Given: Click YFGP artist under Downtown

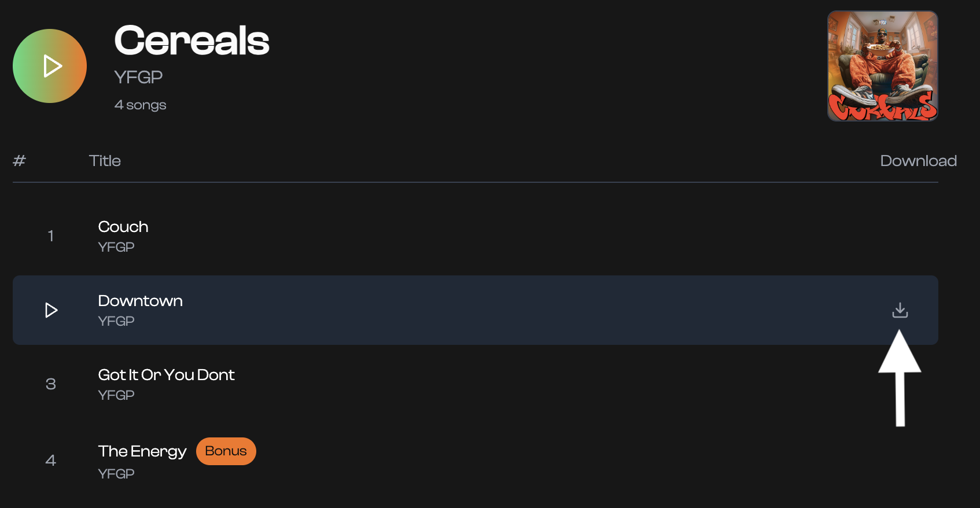Looking at the screenshot, I should [116, 321].
